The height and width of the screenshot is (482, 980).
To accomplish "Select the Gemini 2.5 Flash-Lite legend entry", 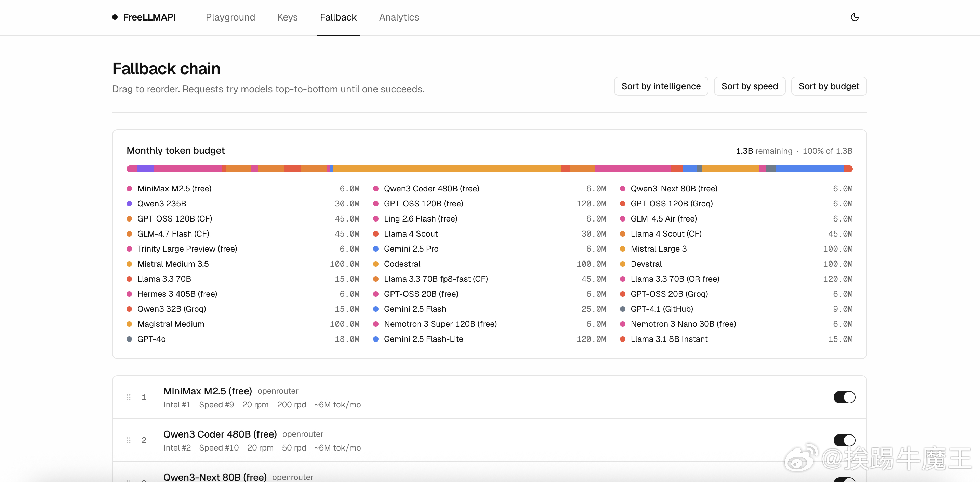I will [x=490, y=339].
